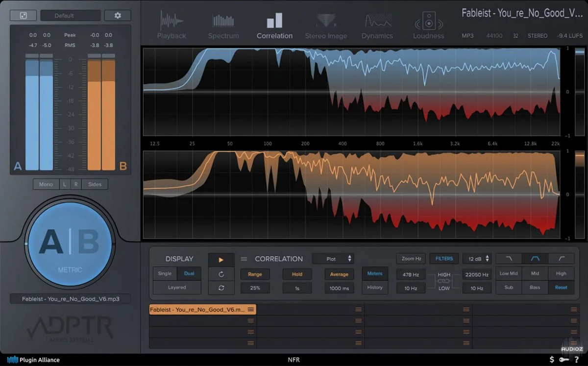Select the high-pass filter shape icon
Image resolution: width=588 pixels, height=366 pixels.
pos(561,259)
